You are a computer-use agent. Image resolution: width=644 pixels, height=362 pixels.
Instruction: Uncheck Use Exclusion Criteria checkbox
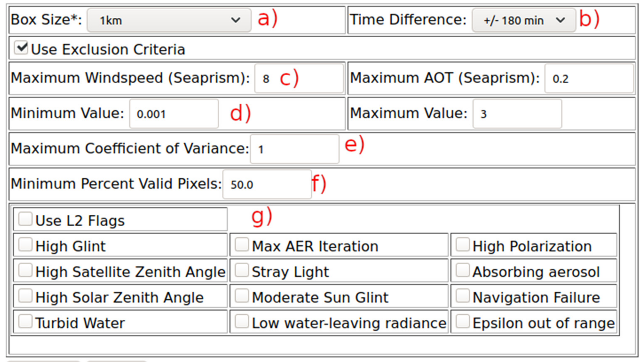point(21,48)
